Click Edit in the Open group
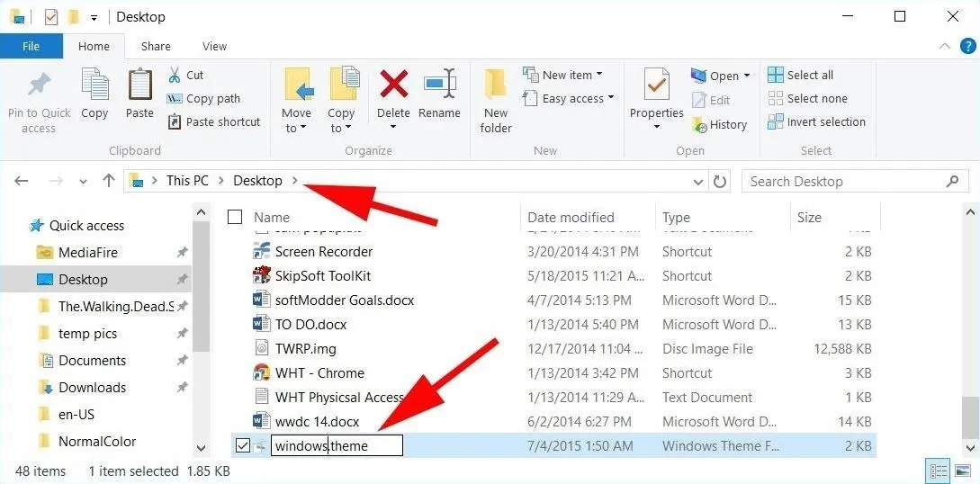The height and width of the screenshot is (484, 980). tap(711, 100)
